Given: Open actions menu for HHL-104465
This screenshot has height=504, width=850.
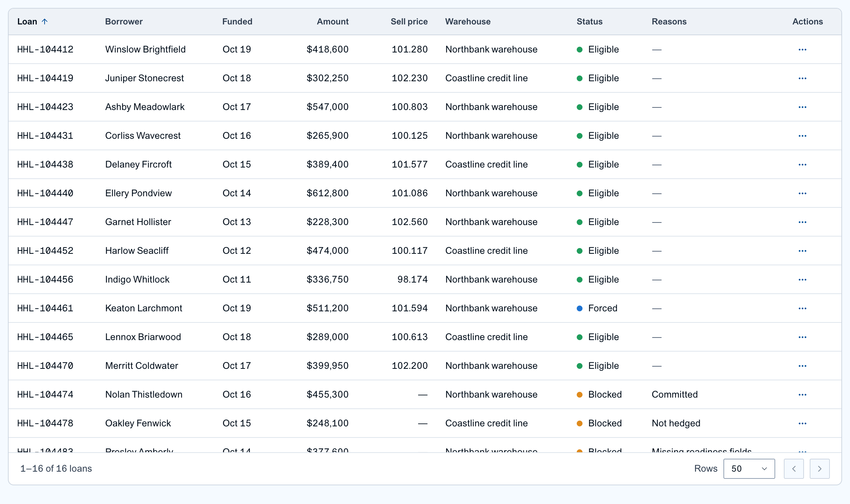Looking at the screenshot, I should point(802,337).
